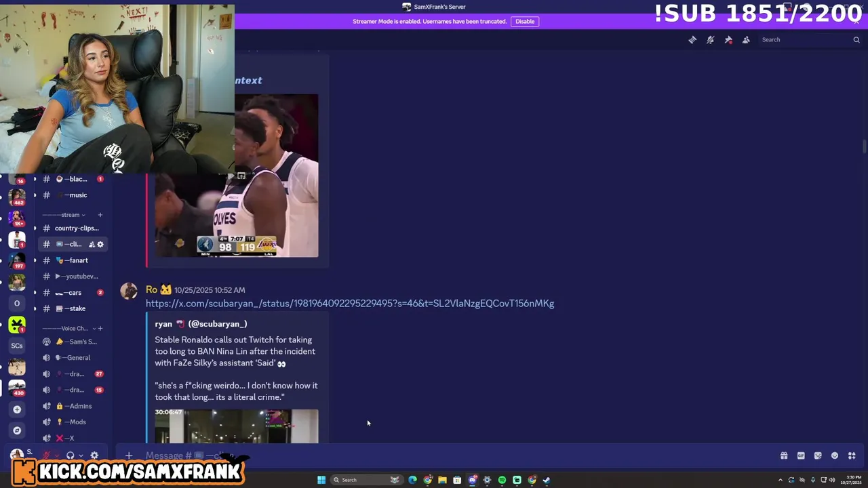Viewport: 868px width, 488px height.
Task: Open Windows Start button on taskbar
Action: point(321,480)
